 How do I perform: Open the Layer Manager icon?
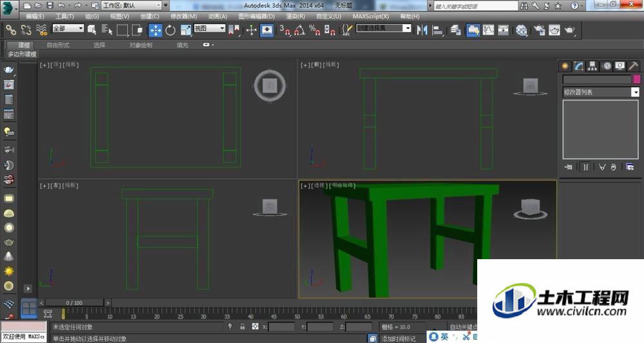[x=455, y=30]
